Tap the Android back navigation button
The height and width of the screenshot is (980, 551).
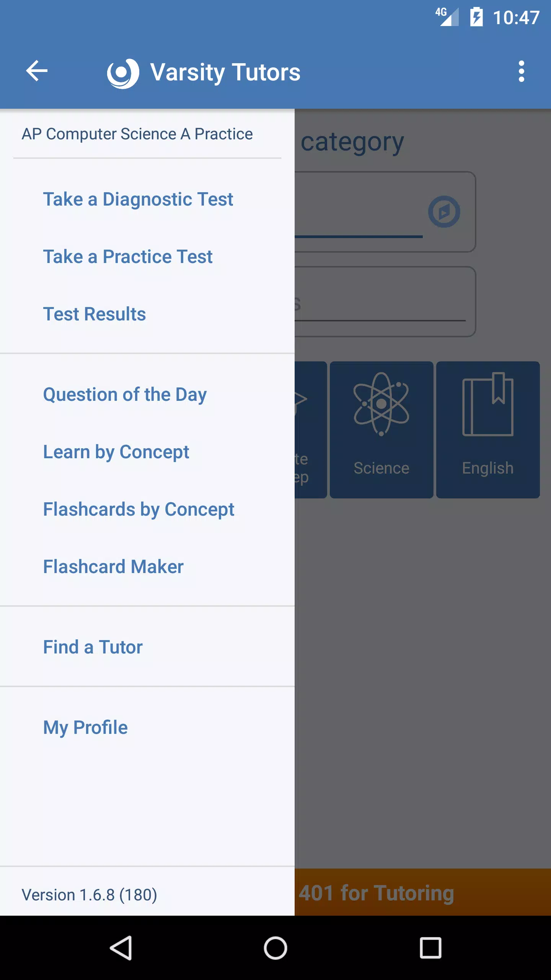coord(121,948)
